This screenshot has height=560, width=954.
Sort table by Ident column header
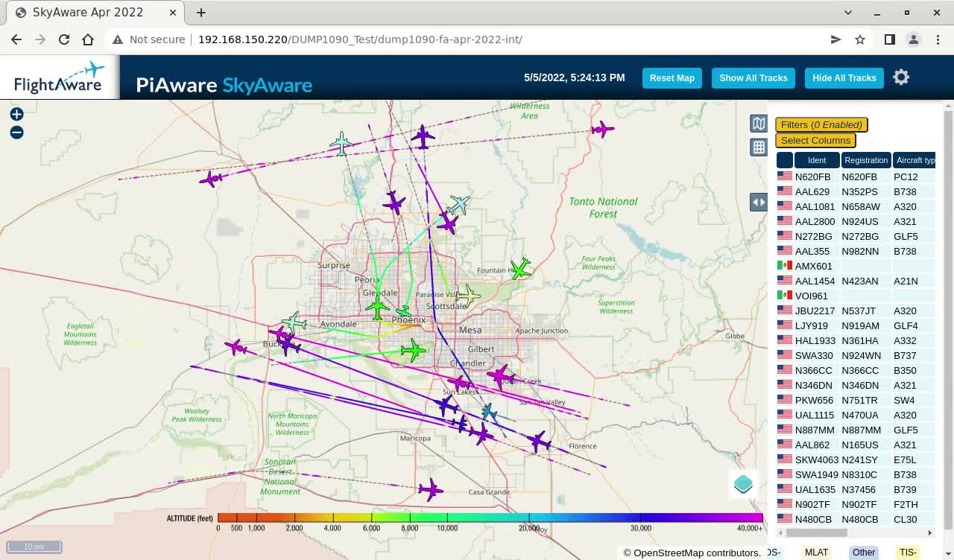coord(817,160)
